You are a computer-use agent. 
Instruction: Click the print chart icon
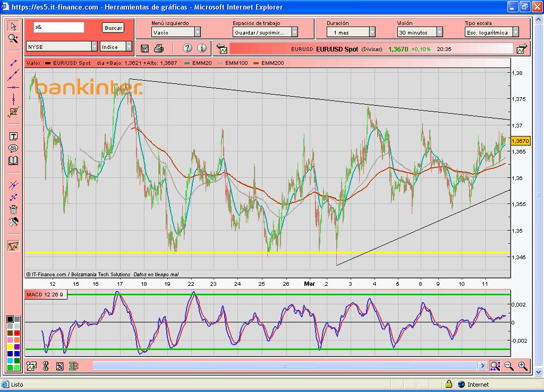tap(159, 48)
